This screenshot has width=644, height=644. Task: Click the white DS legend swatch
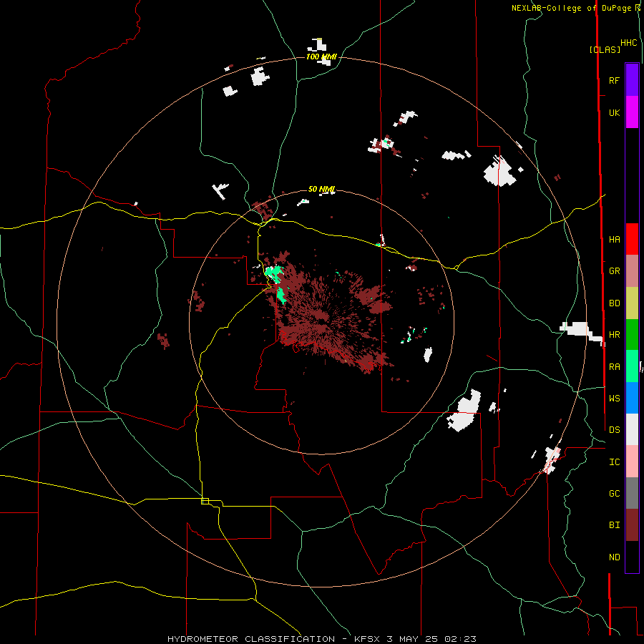click(632, 429)
